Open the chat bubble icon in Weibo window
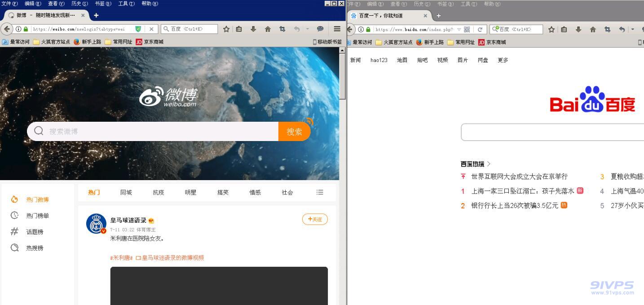This screenshot has width=644, height=305. coord(320,29)
